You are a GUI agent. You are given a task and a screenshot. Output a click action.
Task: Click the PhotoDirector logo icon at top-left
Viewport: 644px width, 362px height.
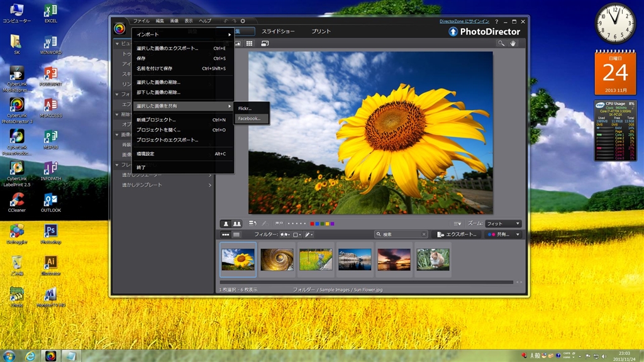pos(119,28)
